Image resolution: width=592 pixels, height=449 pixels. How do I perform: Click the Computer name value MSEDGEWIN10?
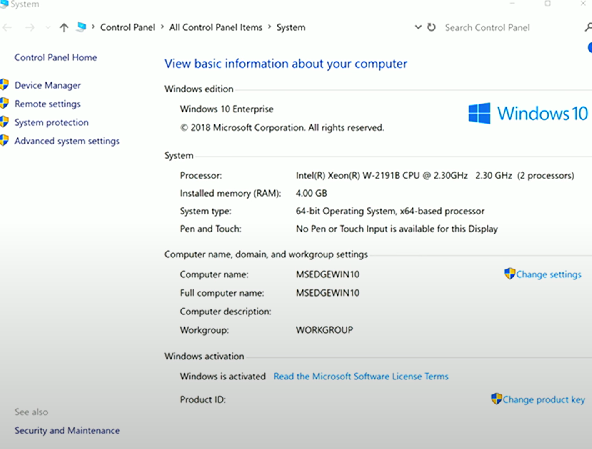[x=328, y=275]
